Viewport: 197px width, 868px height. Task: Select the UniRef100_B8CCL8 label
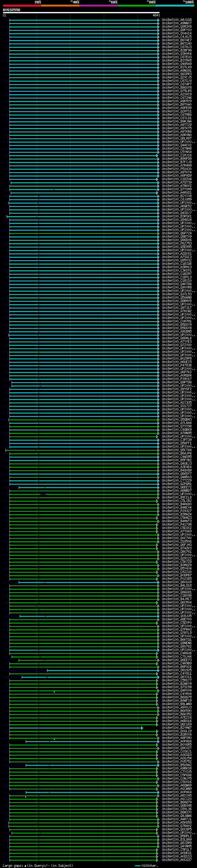(x=177, y=497)
